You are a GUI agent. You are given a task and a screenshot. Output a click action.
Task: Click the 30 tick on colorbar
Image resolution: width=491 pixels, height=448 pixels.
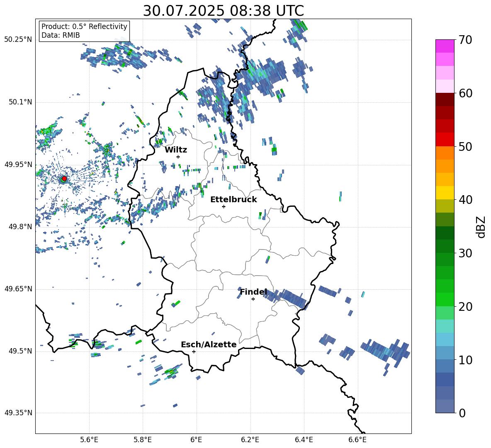pos(465,253)
